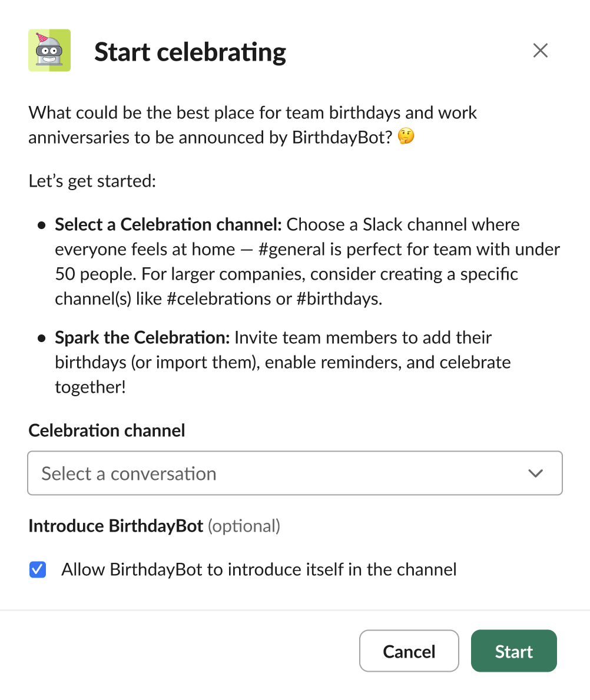Click the thinking-face emoji in the intro text
590x700 pixels.
coord(405,136)
